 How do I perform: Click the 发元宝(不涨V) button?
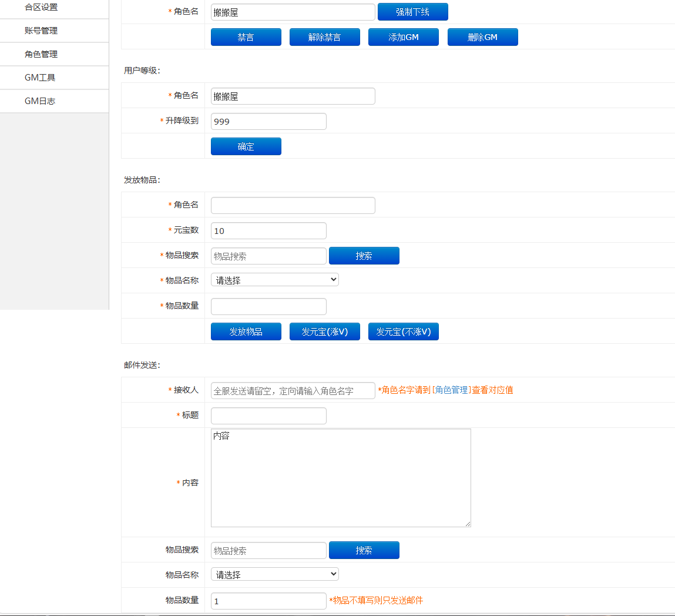pos(403,332)
